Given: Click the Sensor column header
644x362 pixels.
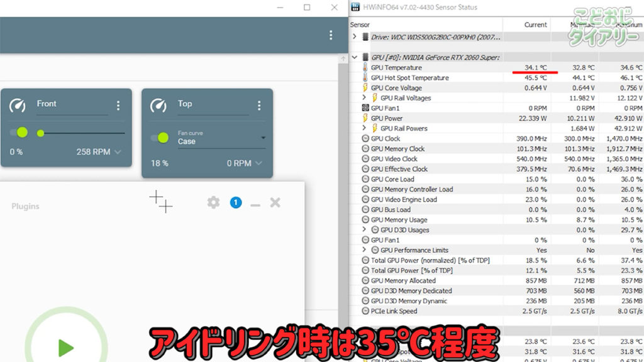Looking at the screenshot, I should click(360, 25).
